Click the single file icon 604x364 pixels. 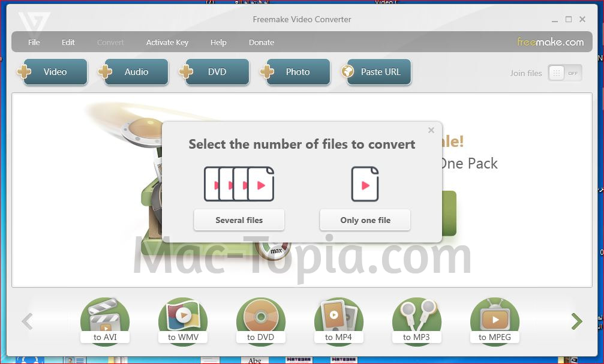click(x=365, y=184)
